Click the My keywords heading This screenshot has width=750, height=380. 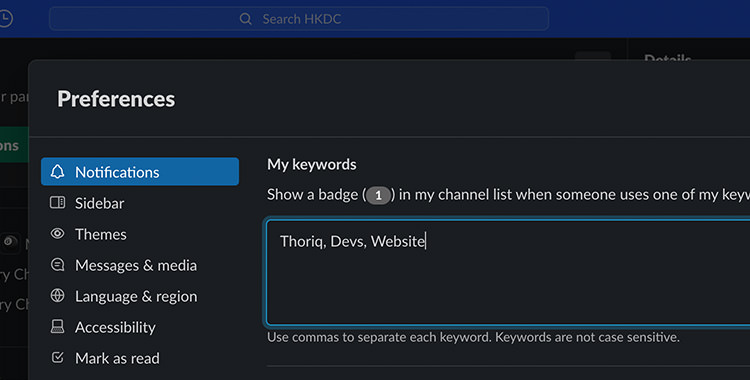(x=312, y=165)
